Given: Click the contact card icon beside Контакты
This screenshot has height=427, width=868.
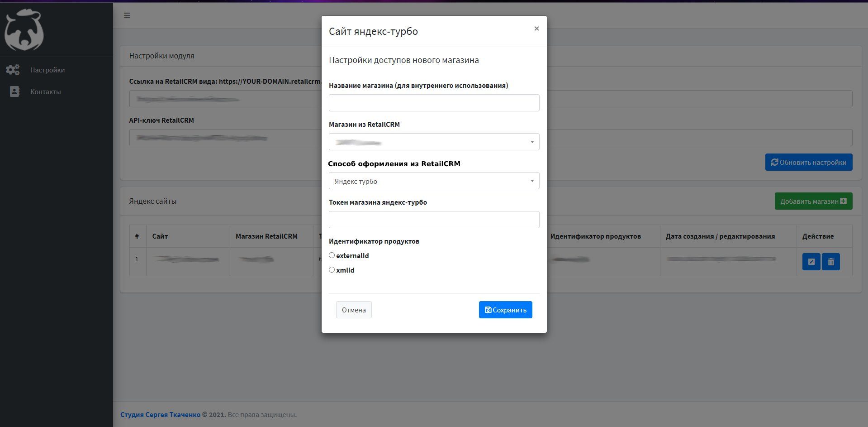Looking at the screenshot, I should [14, 91].
